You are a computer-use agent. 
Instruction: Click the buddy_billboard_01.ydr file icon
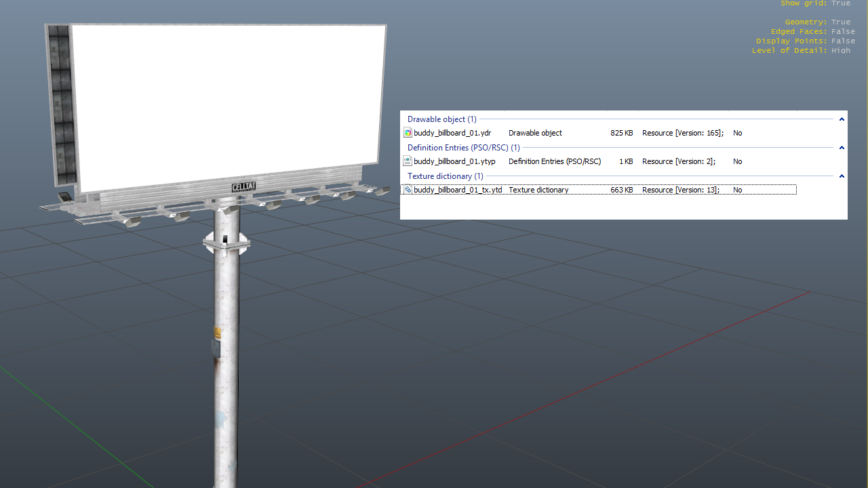click(x=408, y=133)
